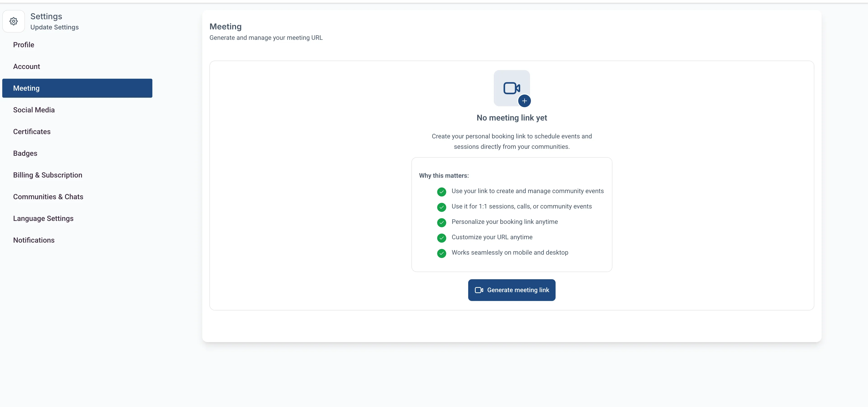The image size is (868, 407).
Task: Select the Meeting sidebar item
Action: click(77, 88)
